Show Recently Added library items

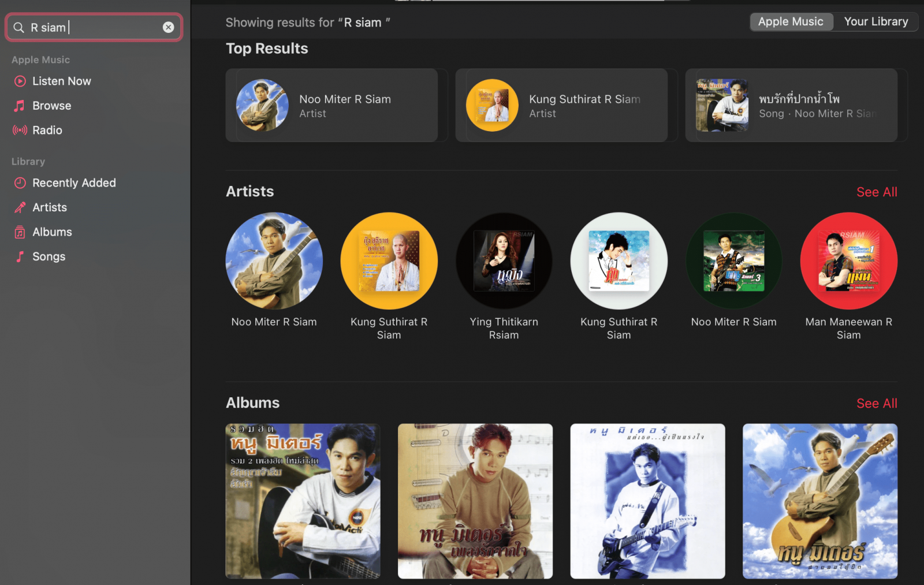pyautogui.click(x=74, y=183)
